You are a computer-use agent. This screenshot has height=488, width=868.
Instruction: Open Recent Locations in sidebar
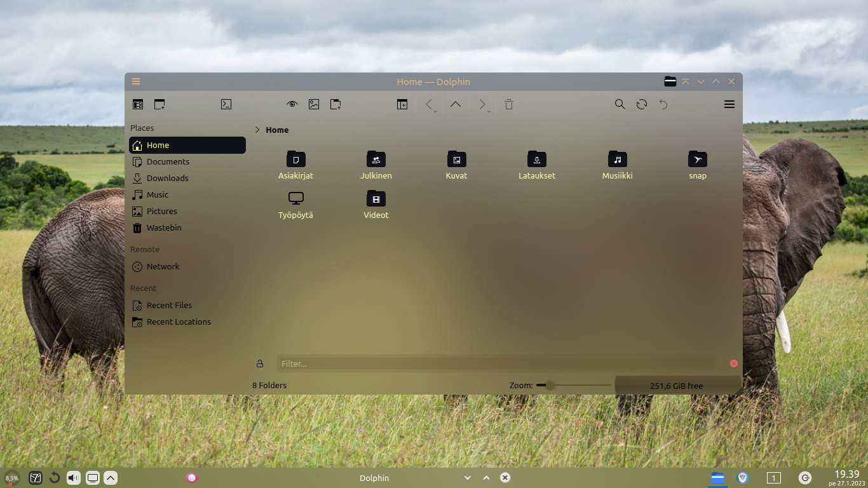coord(187,322)
